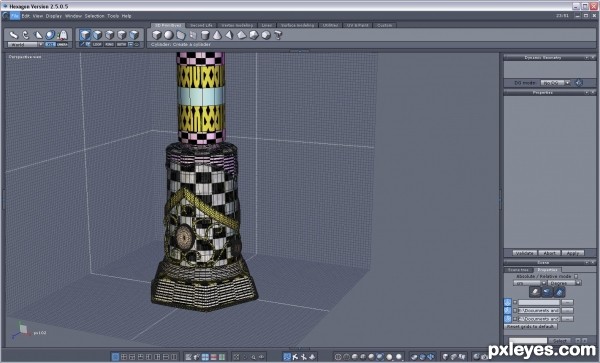Select the Cylinder primitive tool
This screenshot has width=600, height=363.
[205, 35]
